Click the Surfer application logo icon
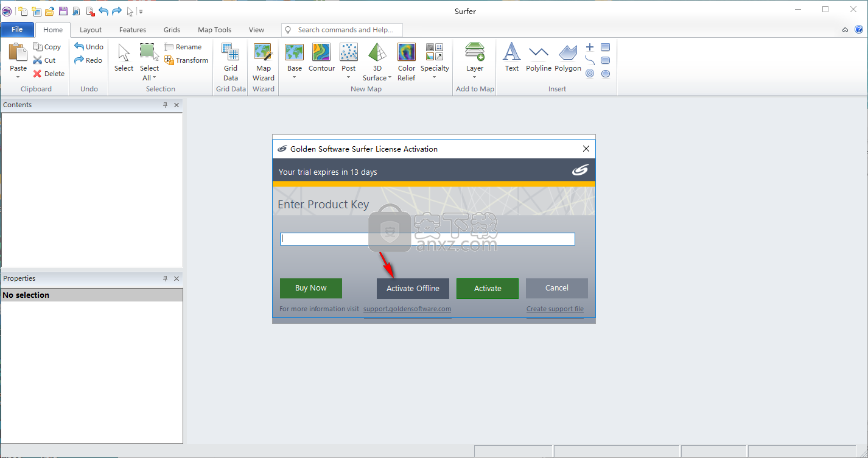The image size is (868, 458). coord(7,11)
